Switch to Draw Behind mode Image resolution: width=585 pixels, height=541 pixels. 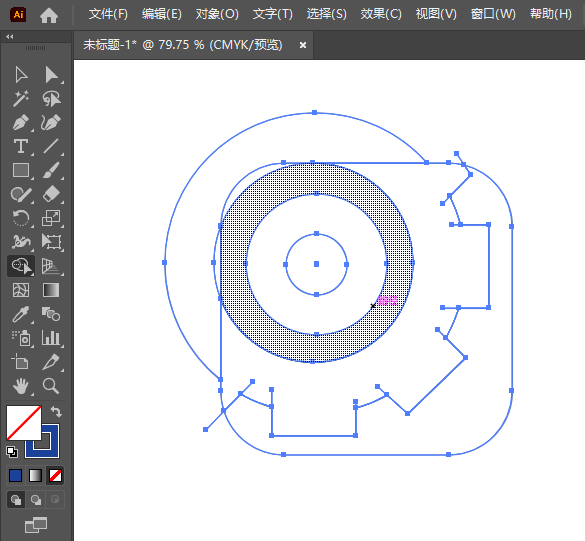coord(36,500)
